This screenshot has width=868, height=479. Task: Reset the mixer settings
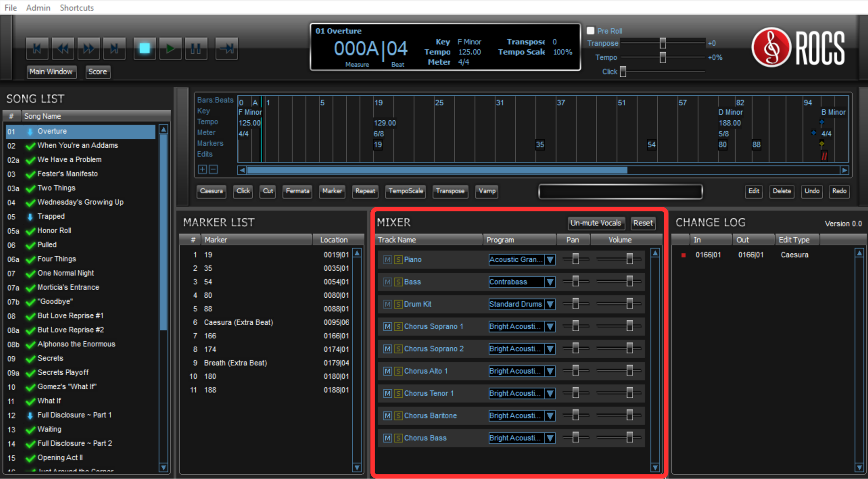click(643, 223)
